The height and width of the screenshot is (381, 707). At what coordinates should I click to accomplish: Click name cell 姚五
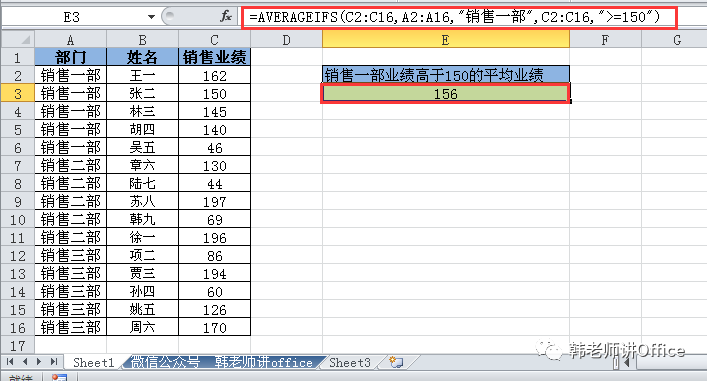click(142, 310)
